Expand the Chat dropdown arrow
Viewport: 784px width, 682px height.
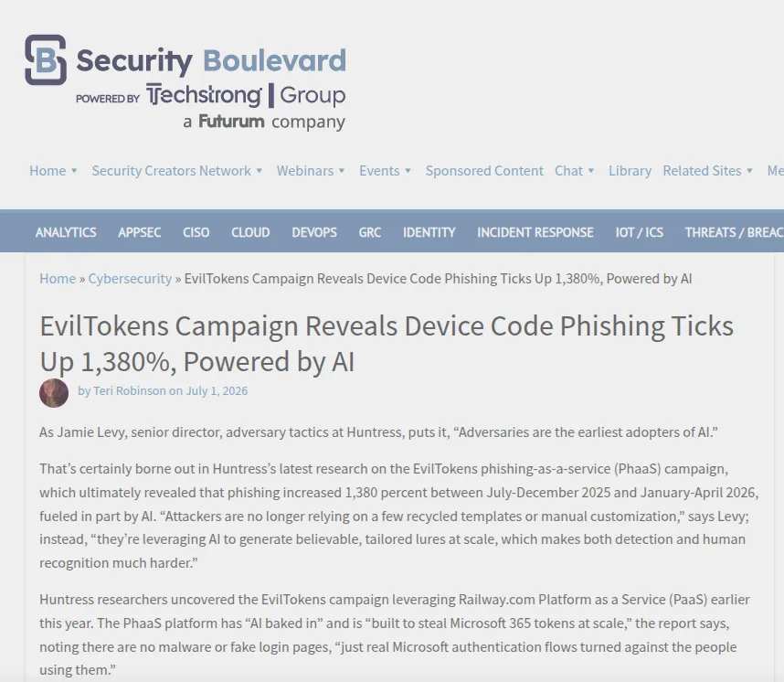pyautogui.click(x=591, y=171)
